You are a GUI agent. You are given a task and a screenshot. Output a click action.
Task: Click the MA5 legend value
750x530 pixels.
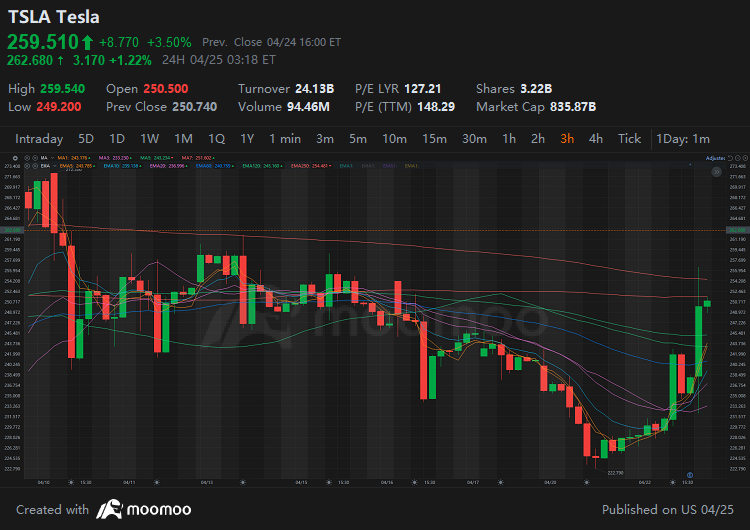[x=156, y=158]
